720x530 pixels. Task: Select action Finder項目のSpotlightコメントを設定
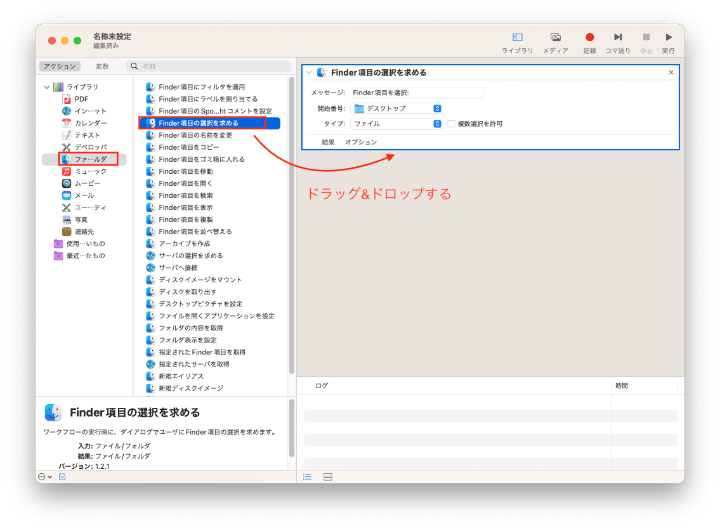(209, 111)
